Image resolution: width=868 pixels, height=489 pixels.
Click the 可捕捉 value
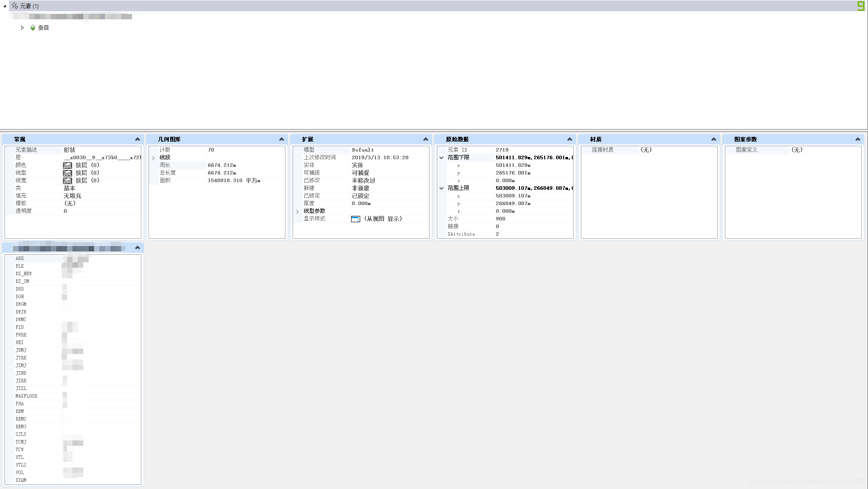361,173
